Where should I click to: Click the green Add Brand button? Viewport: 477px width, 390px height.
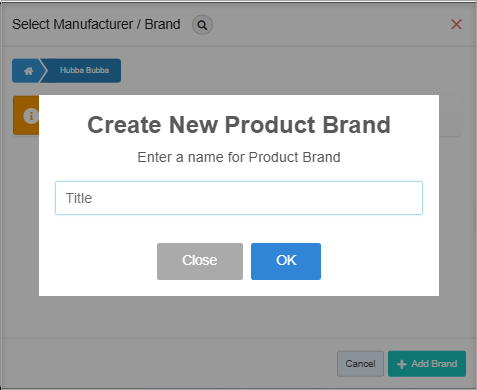[427, 364]
